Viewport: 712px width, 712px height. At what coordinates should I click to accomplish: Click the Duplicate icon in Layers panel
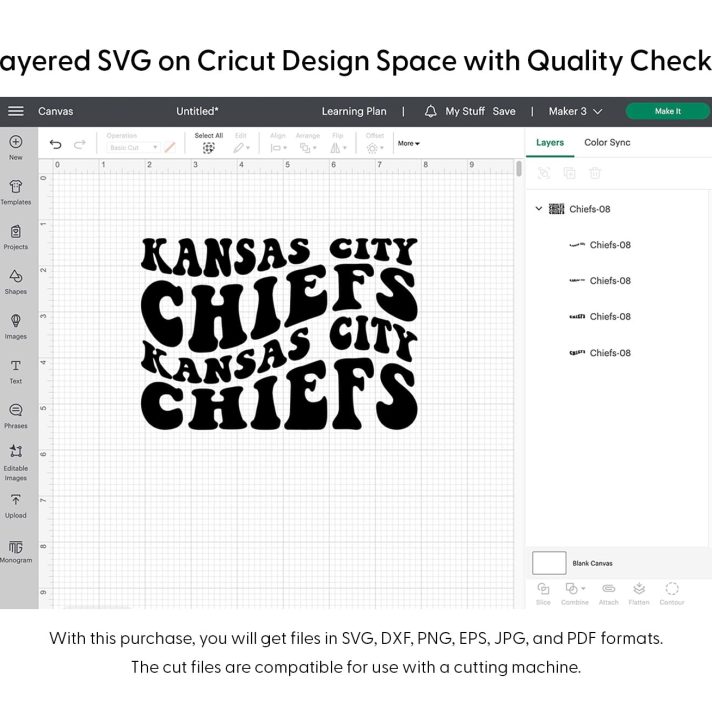tap(569, 173)
